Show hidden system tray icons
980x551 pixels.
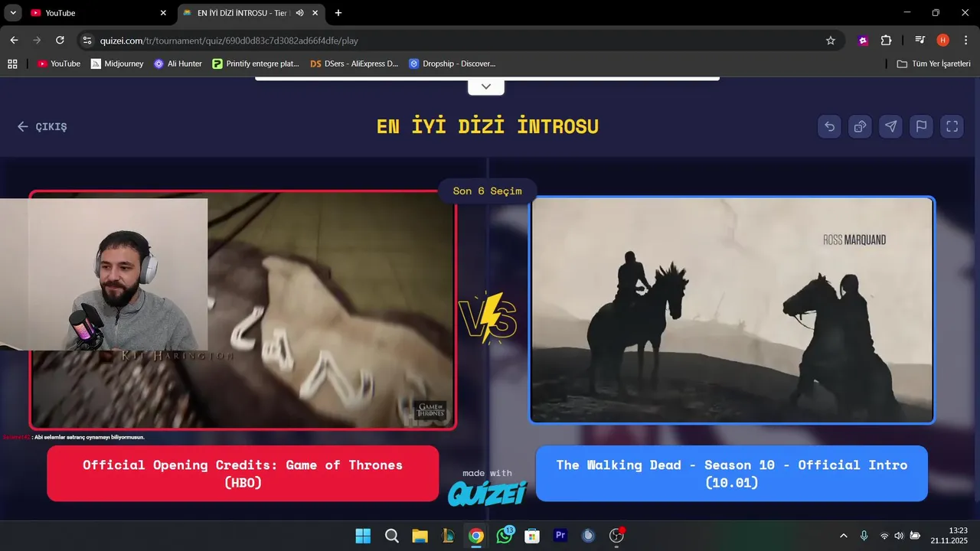click(x=844, y=536)
